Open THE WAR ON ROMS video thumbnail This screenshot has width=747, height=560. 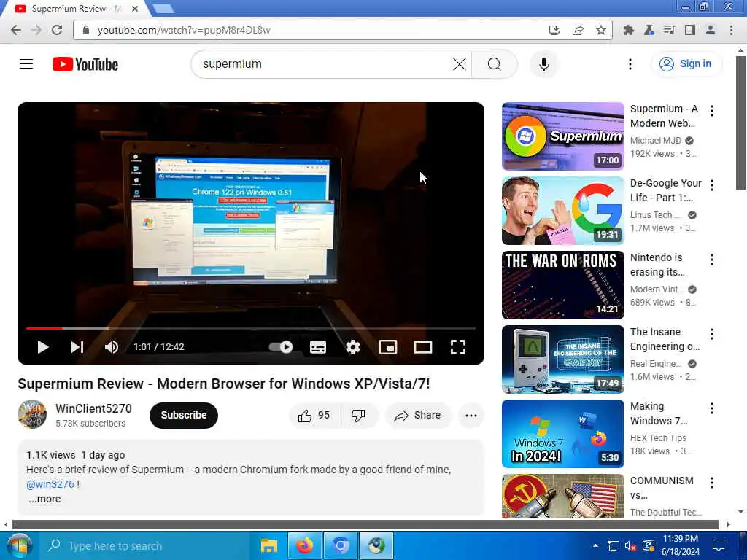[x=562, y=285]
